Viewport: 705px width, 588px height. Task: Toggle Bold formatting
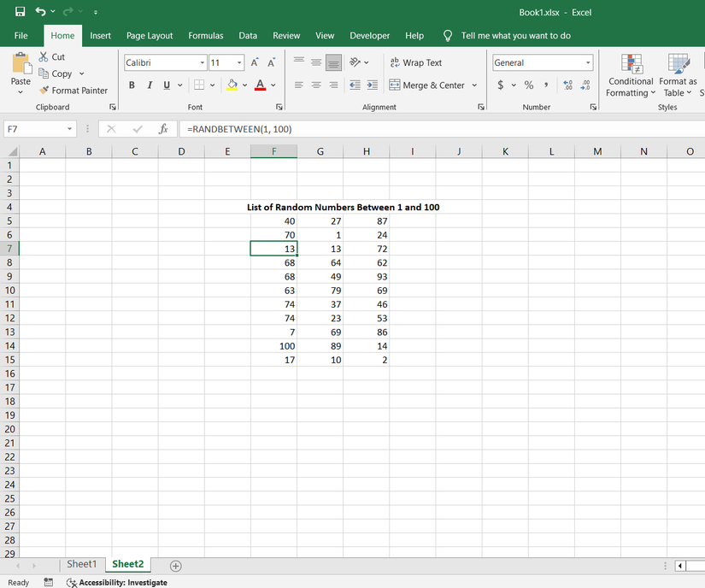click(x=132, y=85)
